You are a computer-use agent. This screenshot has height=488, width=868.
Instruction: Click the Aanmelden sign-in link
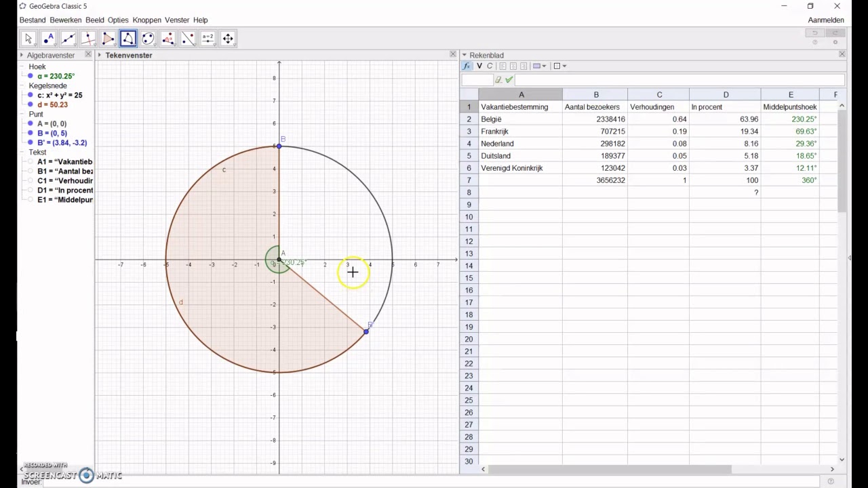[826, 20]
